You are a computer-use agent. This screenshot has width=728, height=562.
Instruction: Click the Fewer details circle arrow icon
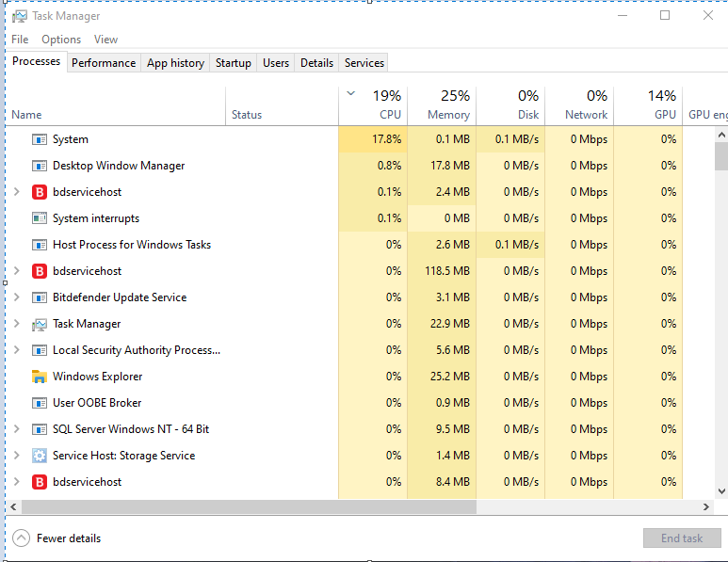click(21, 538)
